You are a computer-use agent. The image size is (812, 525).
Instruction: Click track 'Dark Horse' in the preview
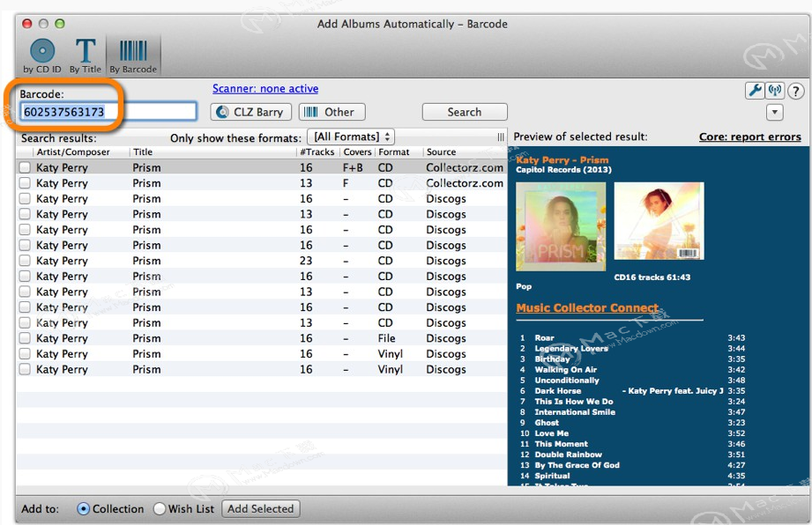558,391
